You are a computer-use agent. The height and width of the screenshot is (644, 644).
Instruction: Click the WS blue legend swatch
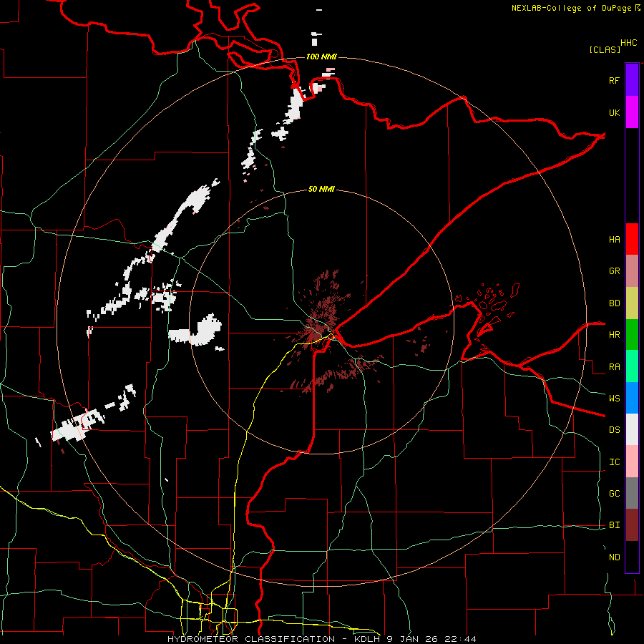coord(632,398)
